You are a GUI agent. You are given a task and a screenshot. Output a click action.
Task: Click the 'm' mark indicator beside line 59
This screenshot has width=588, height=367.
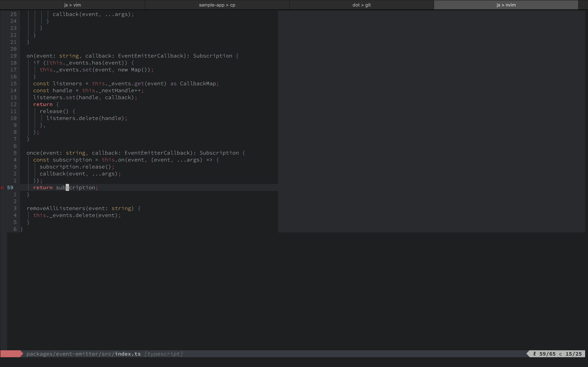(x=2, y=187)
